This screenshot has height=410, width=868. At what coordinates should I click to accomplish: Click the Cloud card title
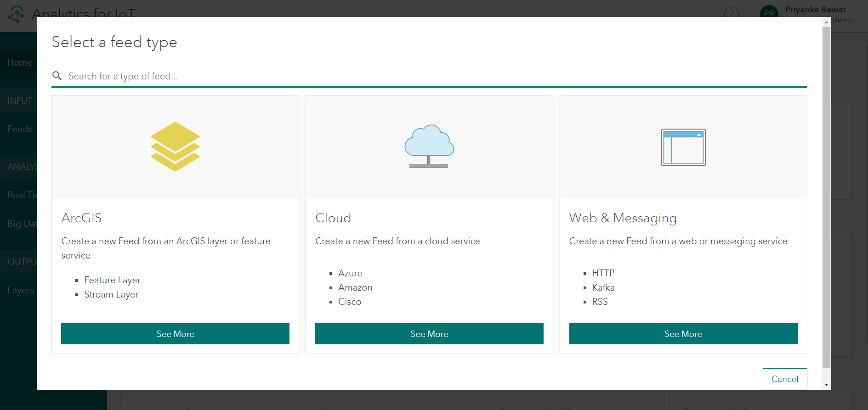[333, 218]
